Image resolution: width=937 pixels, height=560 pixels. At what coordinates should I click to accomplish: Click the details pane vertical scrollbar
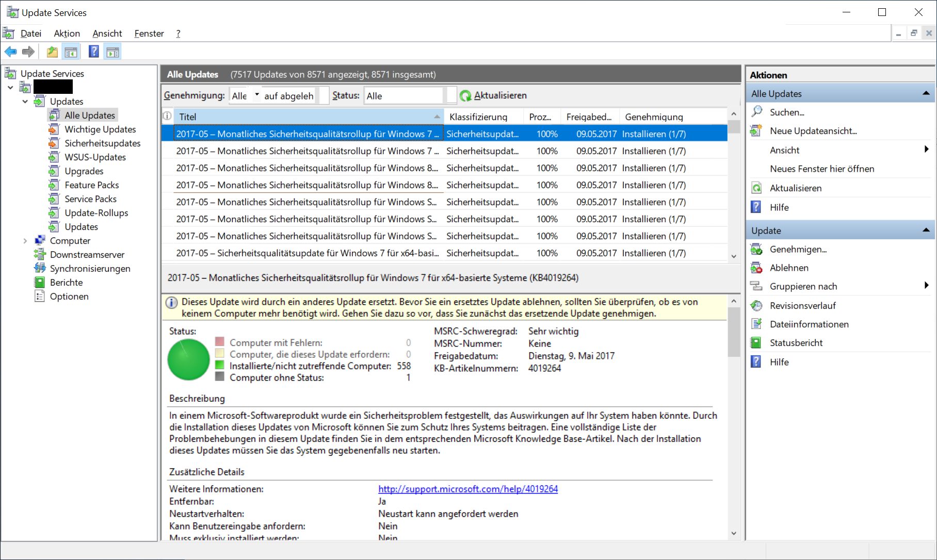734,417
